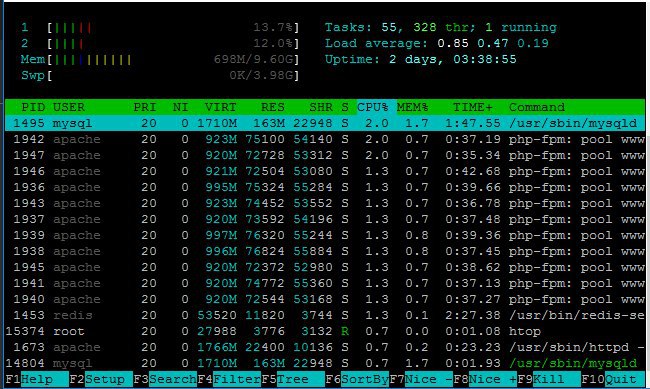Click 1:47.55 time of mysqld
650x389 pixels.
coord(473,123)
